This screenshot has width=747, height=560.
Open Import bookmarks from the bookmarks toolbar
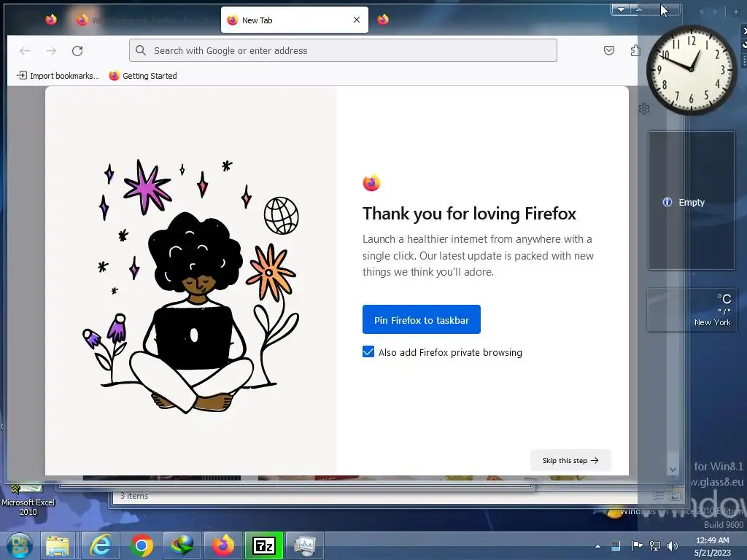(58, 76)
